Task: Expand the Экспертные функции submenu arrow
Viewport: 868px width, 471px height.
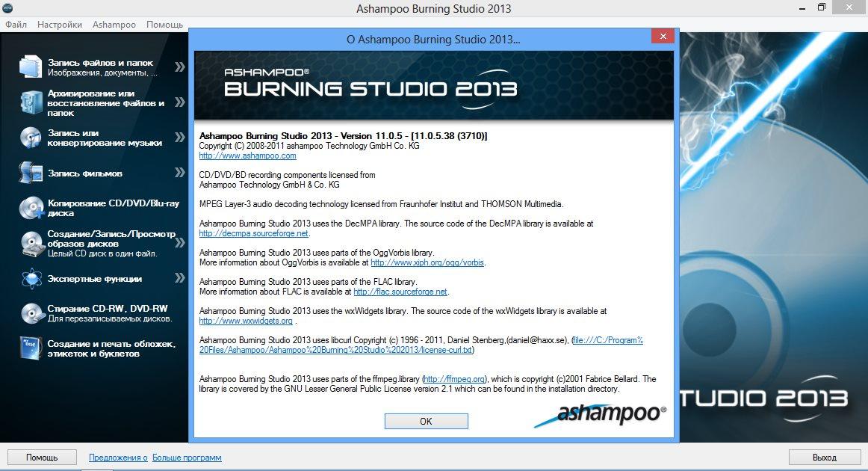Action: point(179,277)
